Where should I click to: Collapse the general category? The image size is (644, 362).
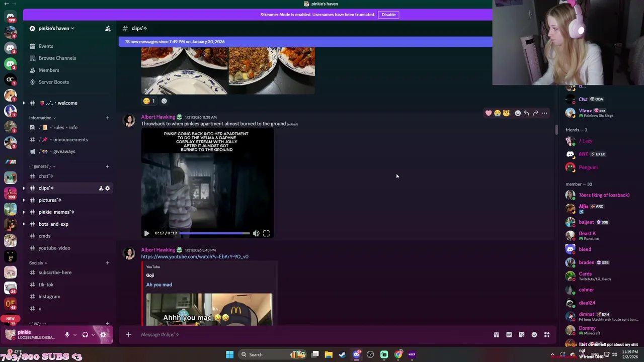click(x=42, y=166)
